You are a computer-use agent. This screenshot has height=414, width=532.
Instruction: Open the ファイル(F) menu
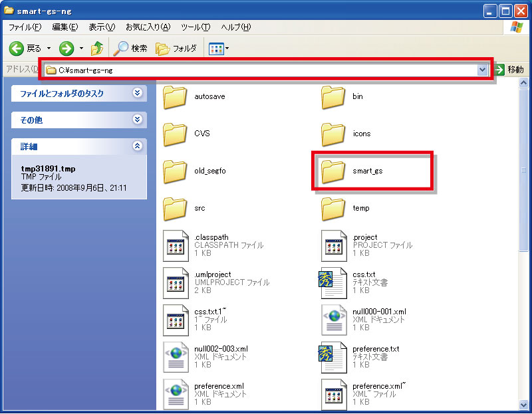pyautogui.click(x=25, y=27)
